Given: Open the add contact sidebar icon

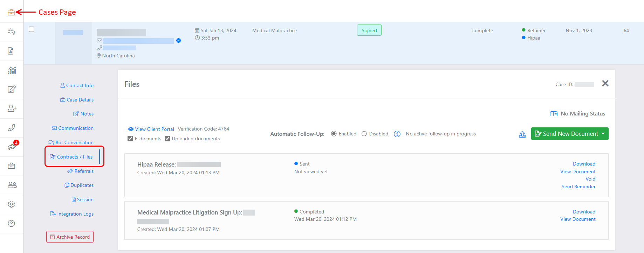Looking at the screenshot, I should click(x=12, y=108).
